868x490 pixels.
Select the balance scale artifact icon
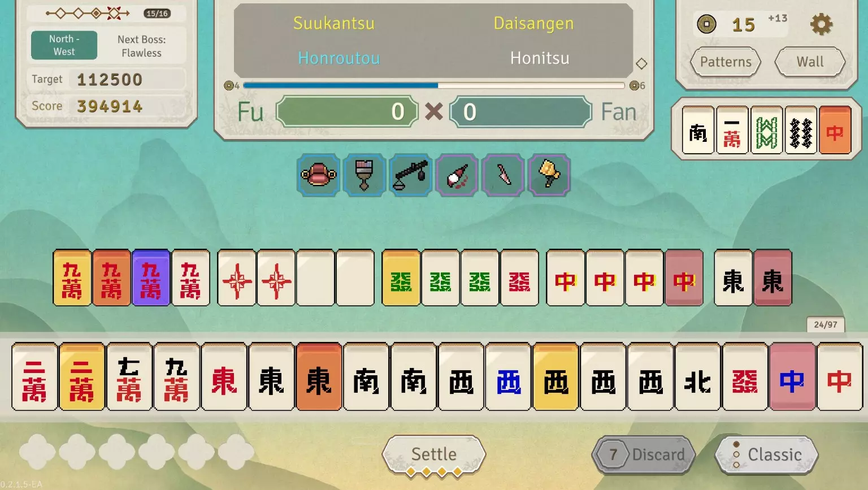pyautogui.click(x=410, y=175)
